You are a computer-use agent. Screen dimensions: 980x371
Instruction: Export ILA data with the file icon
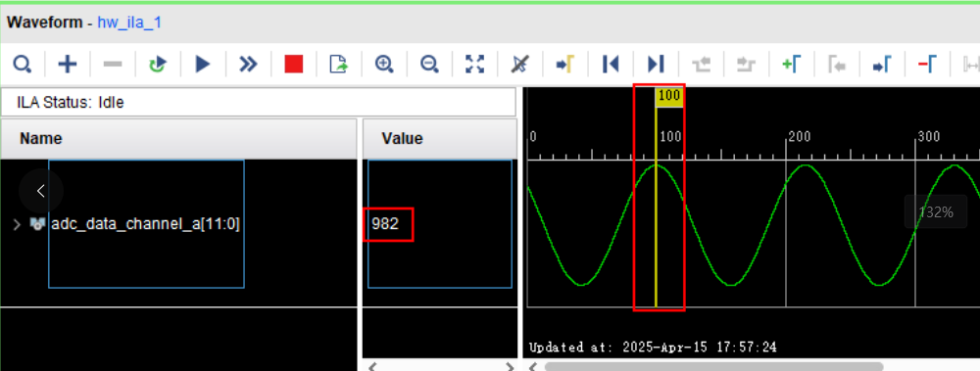(x=338, y=64)
